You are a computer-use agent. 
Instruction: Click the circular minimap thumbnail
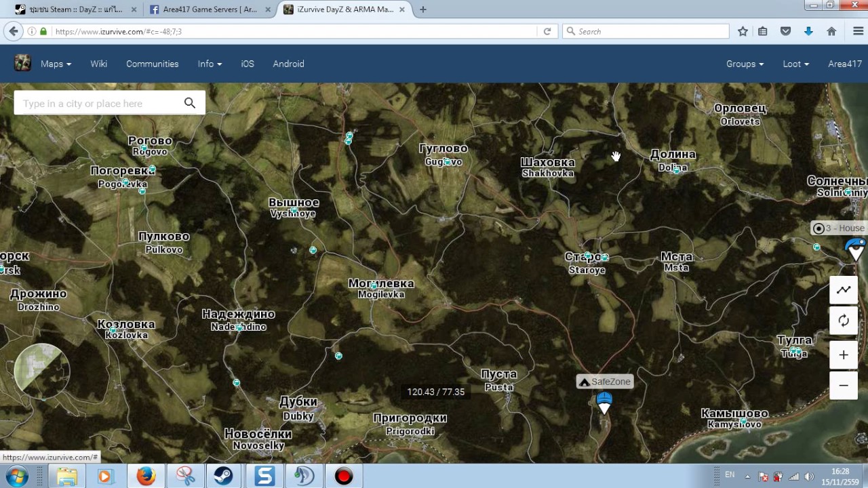pyautogui.click(x=42, y=371)
